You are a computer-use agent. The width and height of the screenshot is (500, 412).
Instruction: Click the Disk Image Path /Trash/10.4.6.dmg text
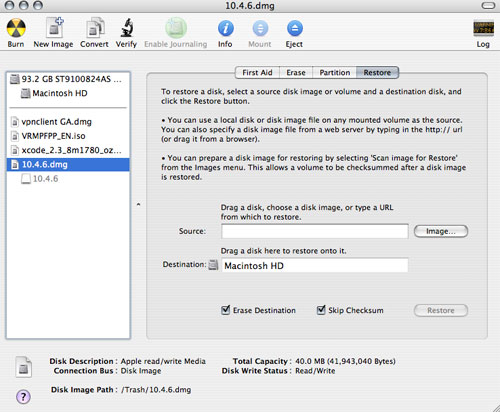156,390
